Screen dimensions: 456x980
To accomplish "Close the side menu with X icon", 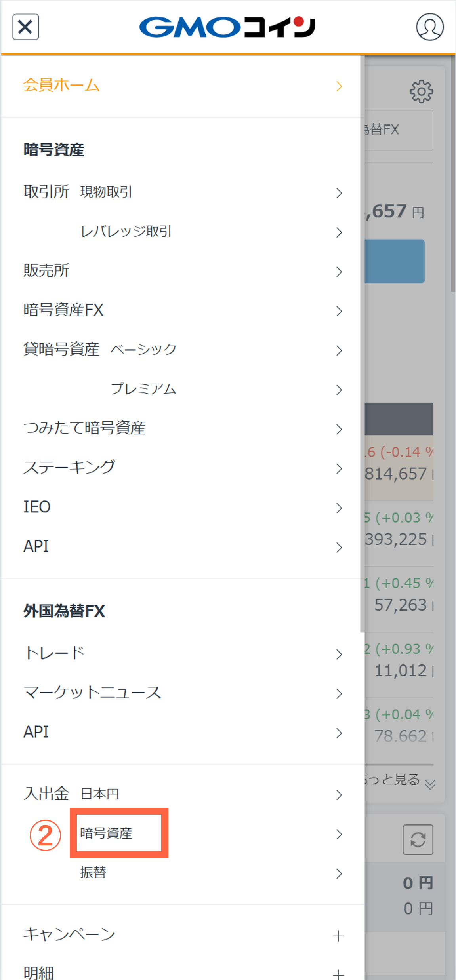I will [x=25, y=27].
